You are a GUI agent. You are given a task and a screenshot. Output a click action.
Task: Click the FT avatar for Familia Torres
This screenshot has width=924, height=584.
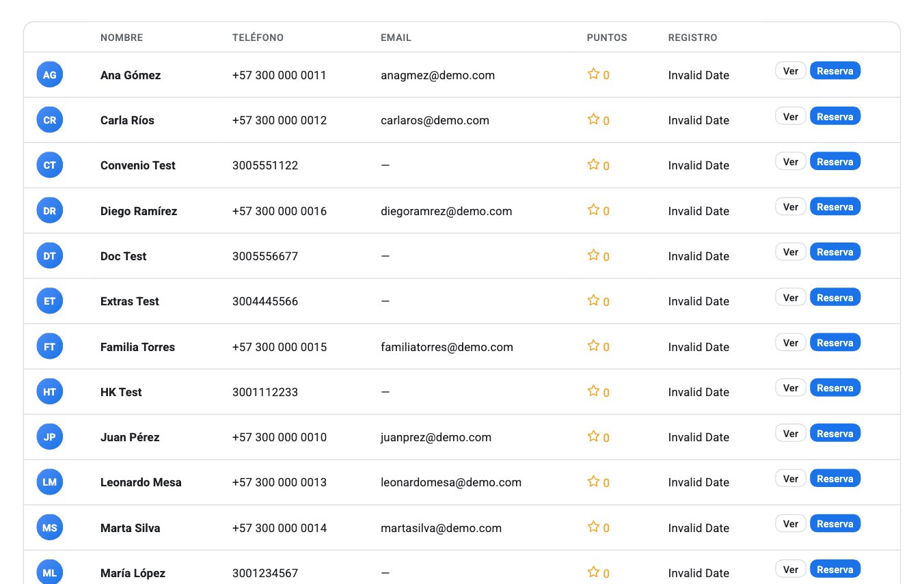click(50, 347)
